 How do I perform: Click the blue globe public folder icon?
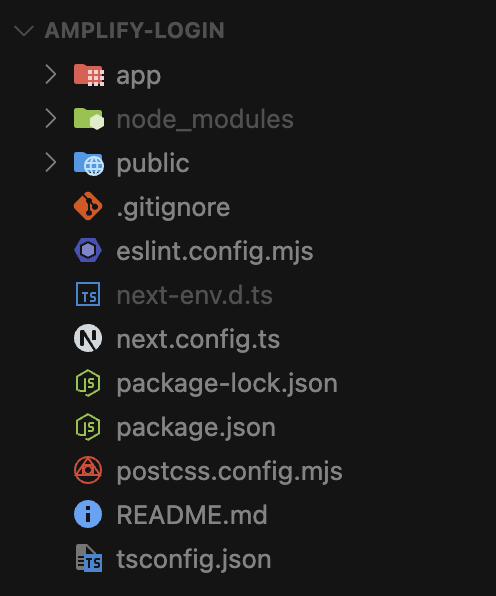[x=89, y=163]
